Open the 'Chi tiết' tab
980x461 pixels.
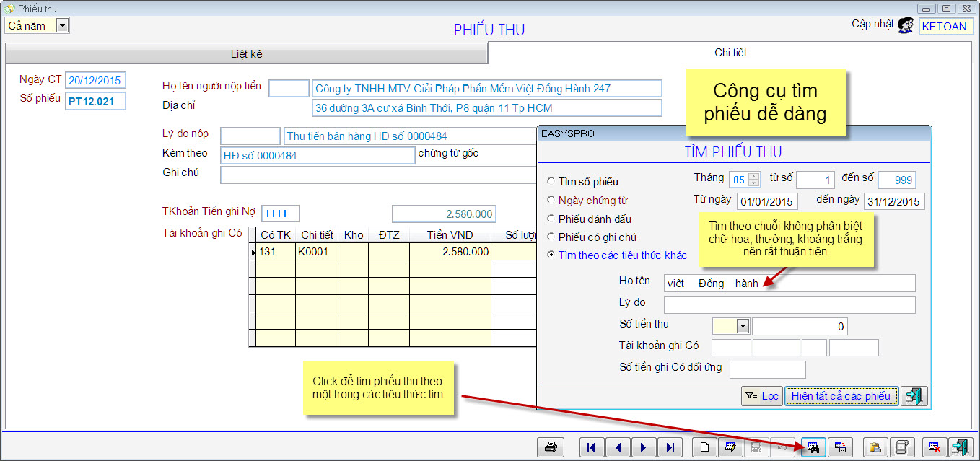(x=730, y=53)
